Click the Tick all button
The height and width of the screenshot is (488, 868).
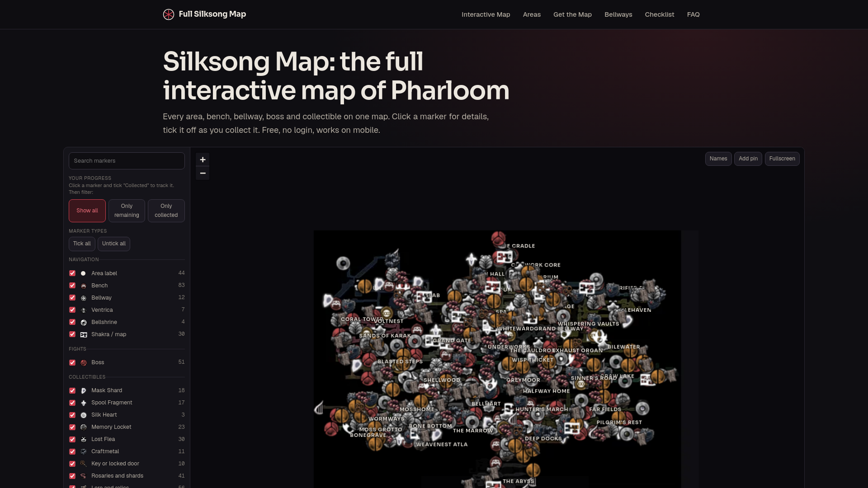82,244
